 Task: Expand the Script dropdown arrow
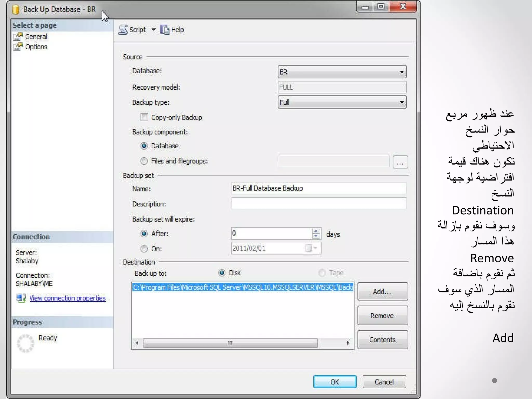154,30
